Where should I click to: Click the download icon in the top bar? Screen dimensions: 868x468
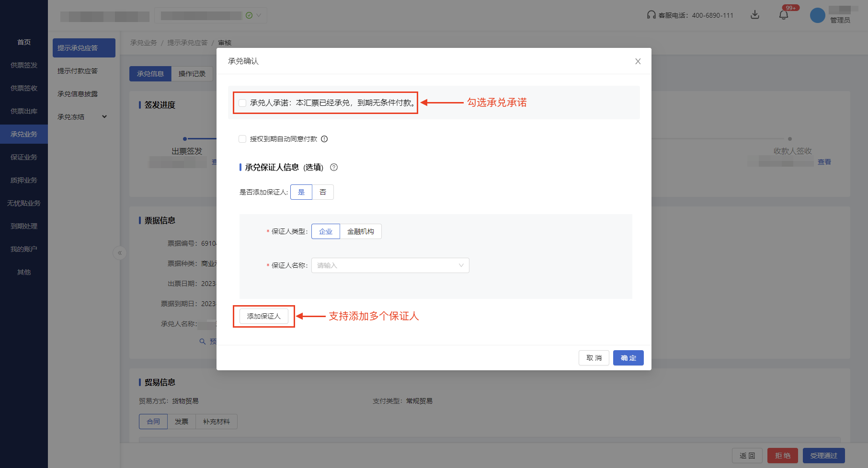pyautogui.click(x=755, y=15)
